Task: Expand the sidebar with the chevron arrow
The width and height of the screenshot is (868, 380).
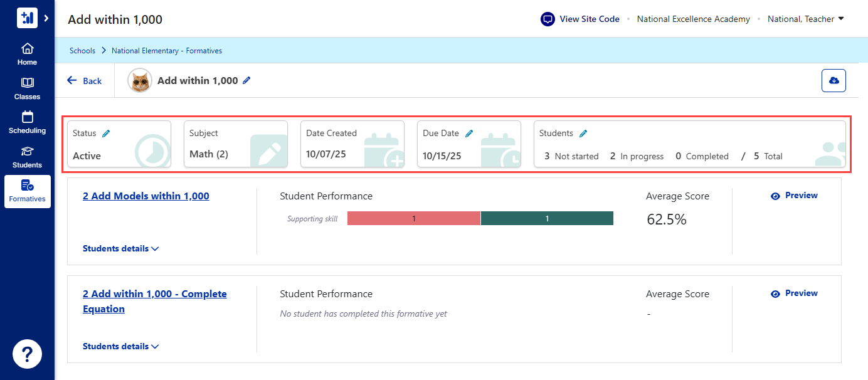Action: (46, 18)
